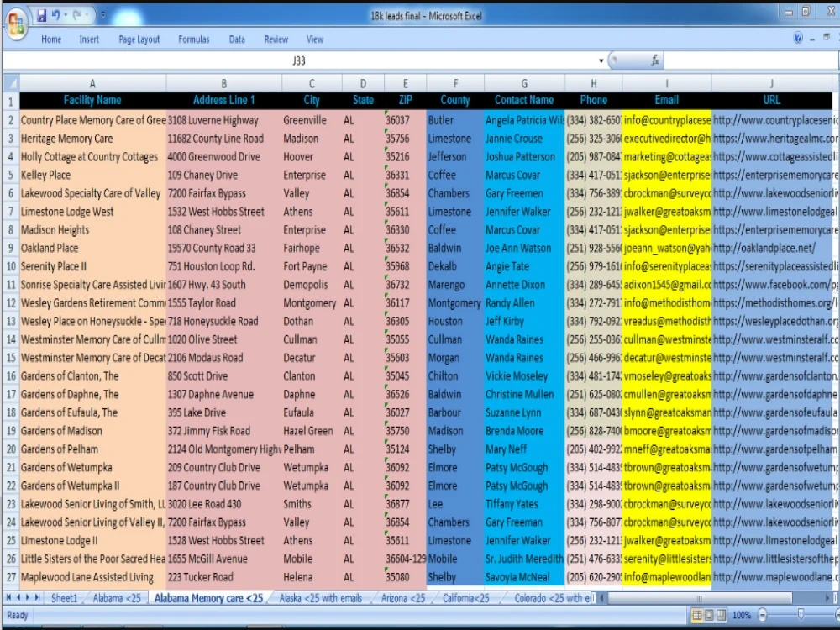Go to previous sheet tab arrow
This screenshot has height=630, width=840.
click(18, 597)
